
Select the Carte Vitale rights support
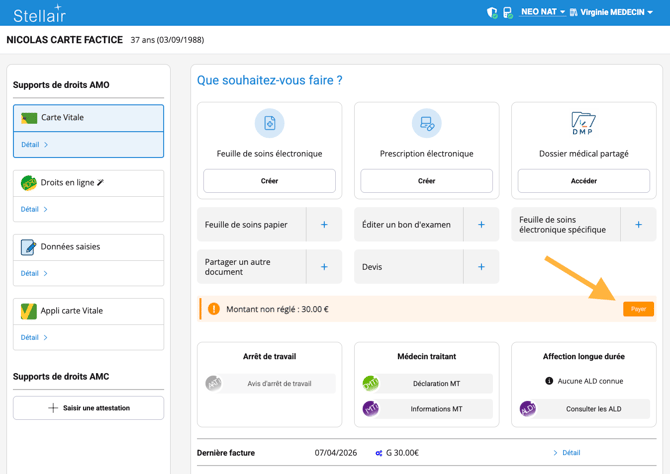point(88,118)
